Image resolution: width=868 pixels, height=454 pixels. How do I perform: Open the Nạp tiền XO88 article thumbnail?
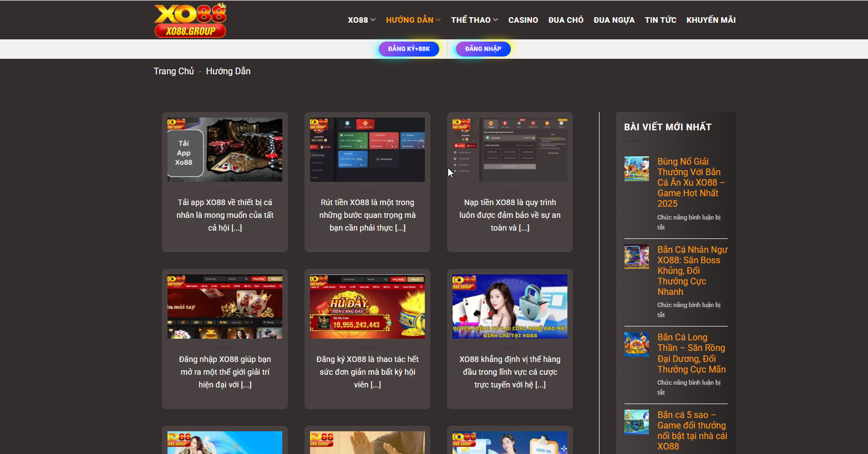[x=510, y=150]
